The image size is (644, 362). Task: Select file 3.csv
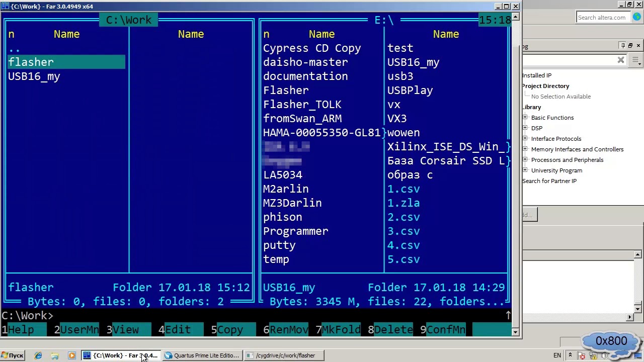(404, 231)
